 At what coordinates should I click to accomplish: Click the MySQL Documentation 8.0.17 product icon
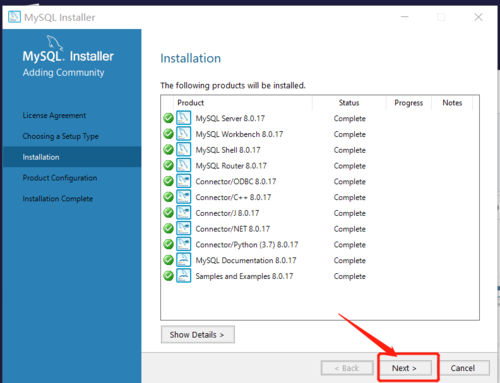(183, 260)
